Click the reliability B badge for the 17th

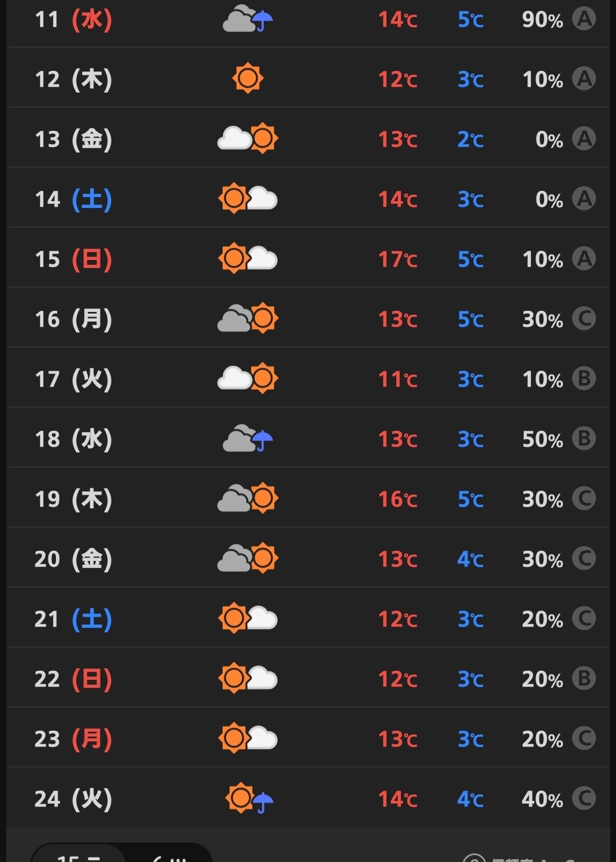pyautogui.click(x=584, y=378)
